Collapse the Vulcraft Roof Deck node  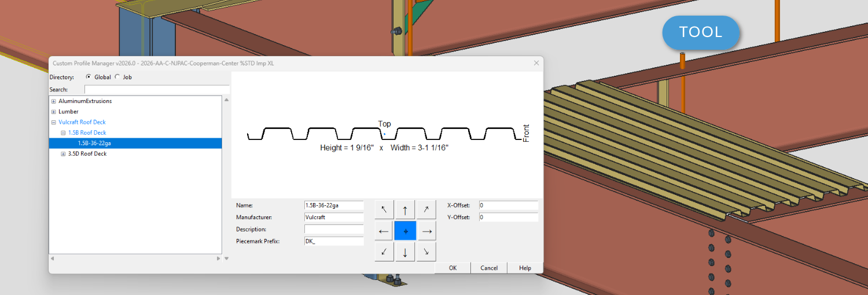[54, 123]
